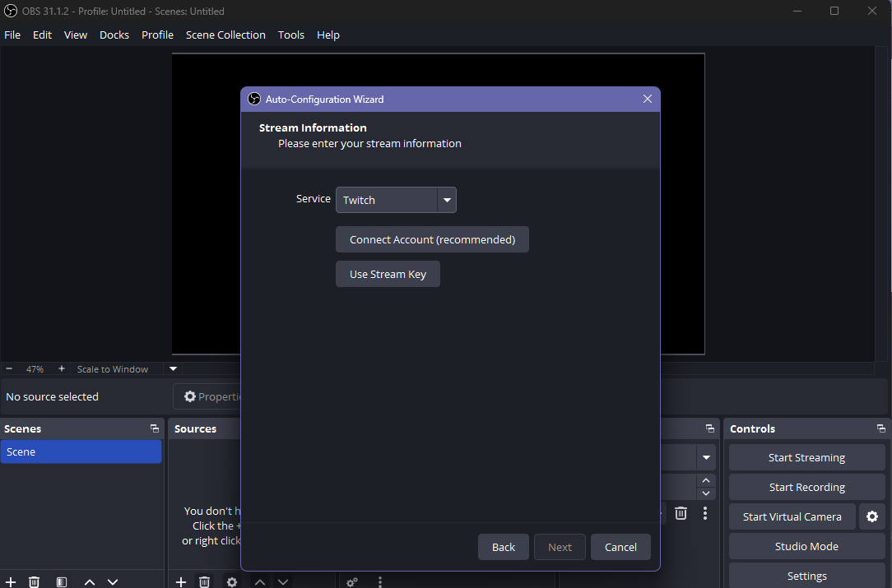
Task: Add a new scene with the plus icon
Action: (x=11, y=581)
